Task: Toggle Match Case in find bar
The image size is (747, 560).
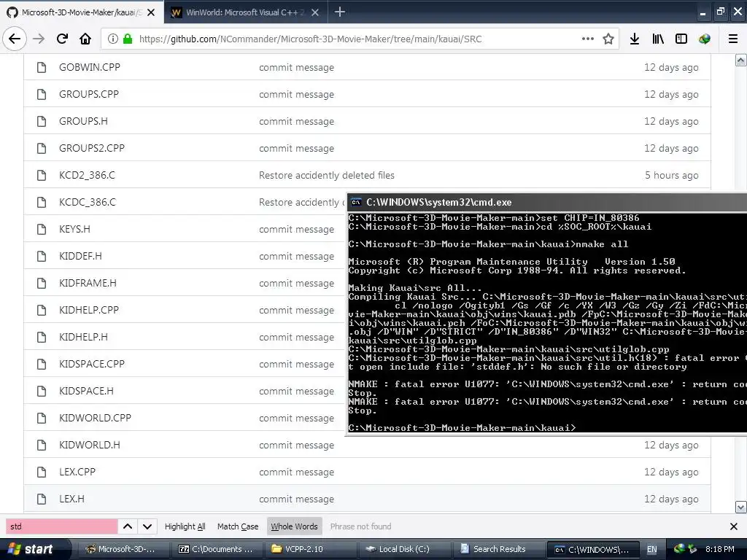Action: (x=238, y=526)
